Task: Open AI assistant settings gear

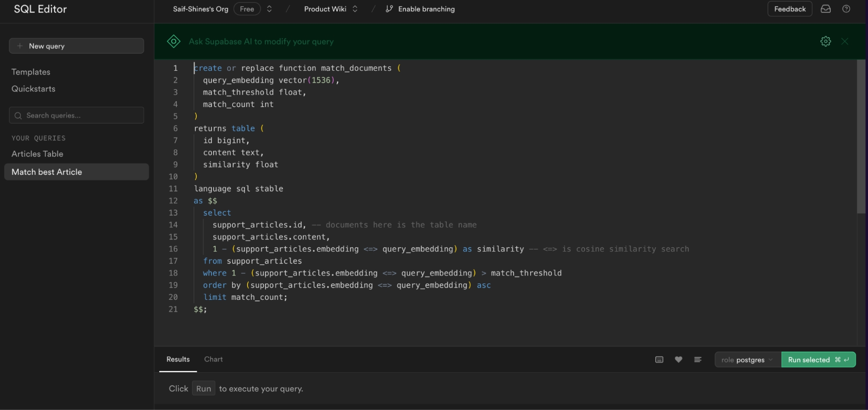Action: point(825,41)
